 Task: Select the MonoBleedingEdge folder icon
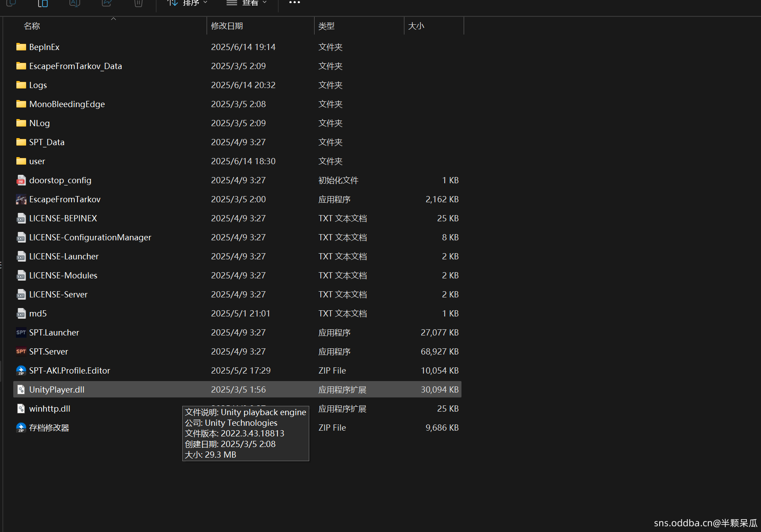(21, 104)
